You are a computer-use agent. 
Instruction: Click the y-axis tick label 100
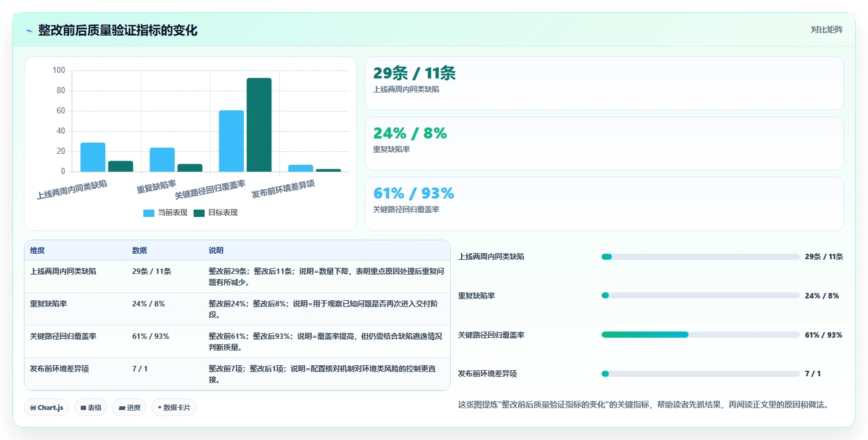point(59,70)
